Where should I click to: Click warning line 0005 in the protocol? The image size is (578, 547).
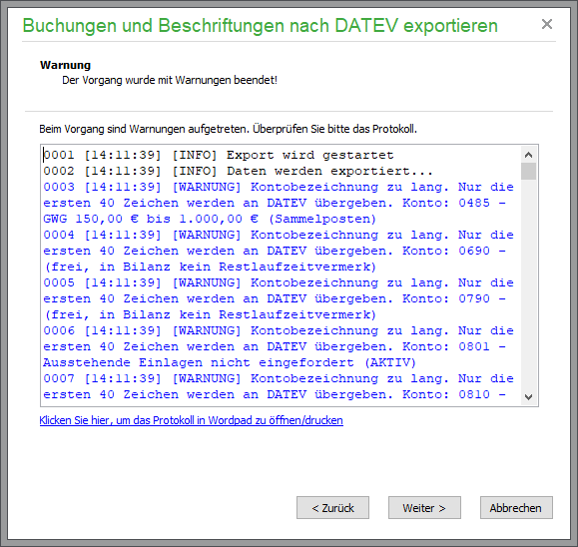[x=279, y=283]
